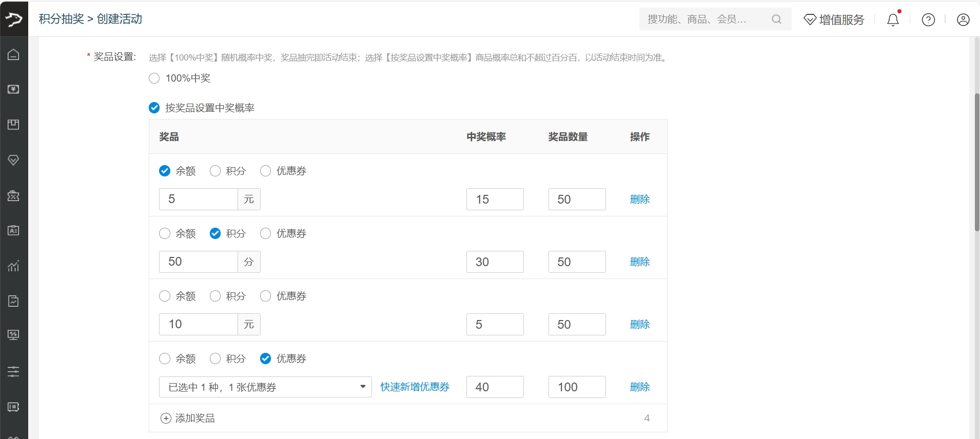Open 增值服务 in the top bar

click(x=834, y=19)
